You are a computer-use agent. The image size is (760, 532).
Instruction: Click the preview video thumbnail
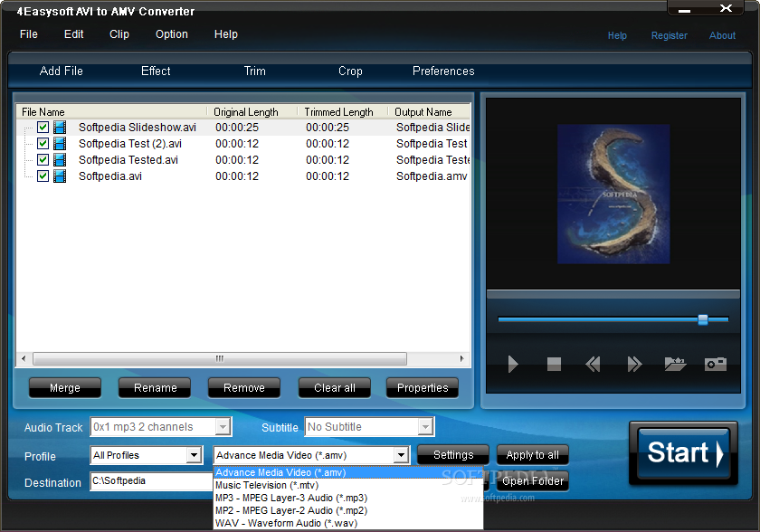(613, 194)
